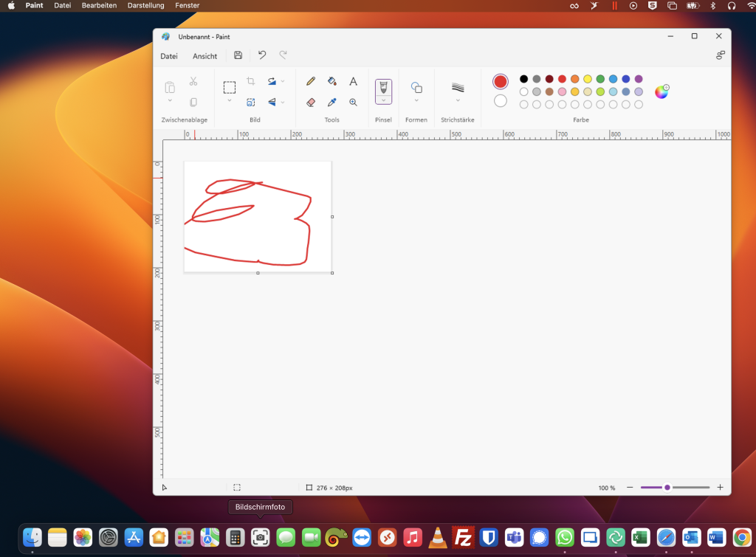Select the primary red color circle
Image resolution: width=756 pixels, height=557 pixels.
point(501,82)
